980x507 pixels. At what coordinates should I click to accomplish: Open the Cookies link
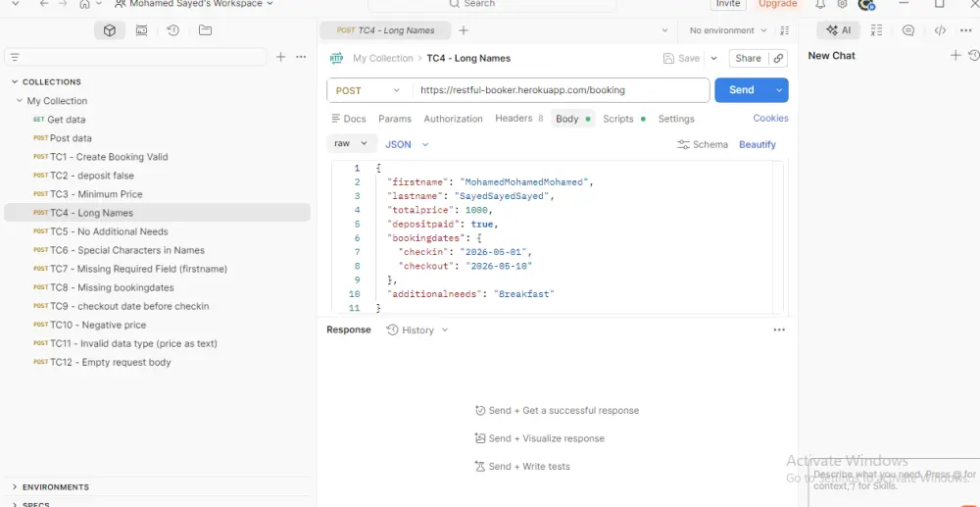pyautogui.click(x=770, y=118)
